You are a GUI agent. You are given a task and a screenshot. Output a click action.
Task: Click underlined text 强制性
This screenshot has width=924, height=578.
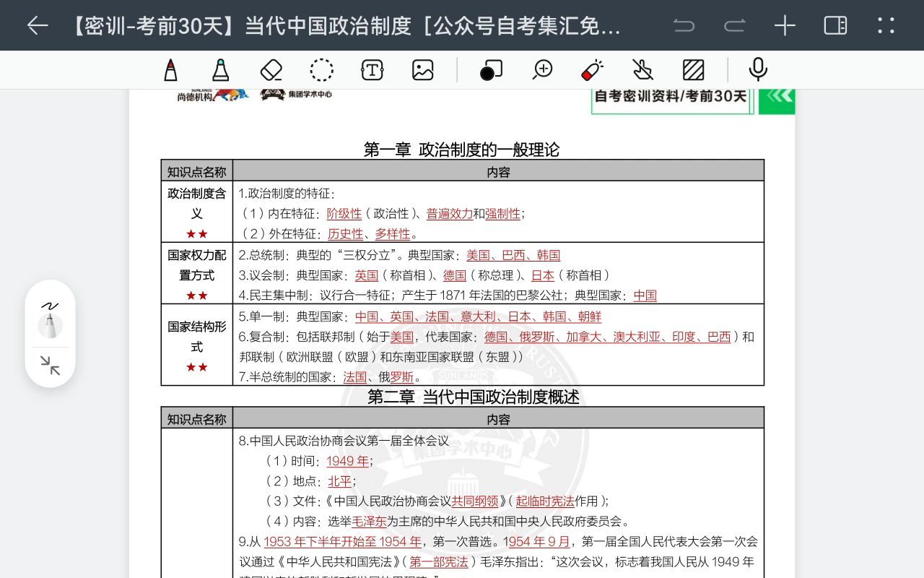tap(502, 214)
